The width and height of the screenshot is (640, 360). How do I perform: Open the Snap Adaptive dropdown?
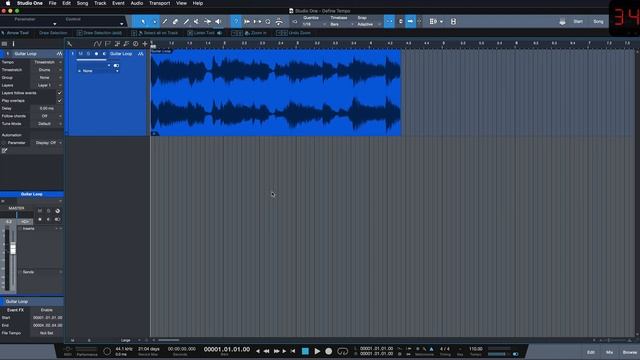tap(369, 24)
